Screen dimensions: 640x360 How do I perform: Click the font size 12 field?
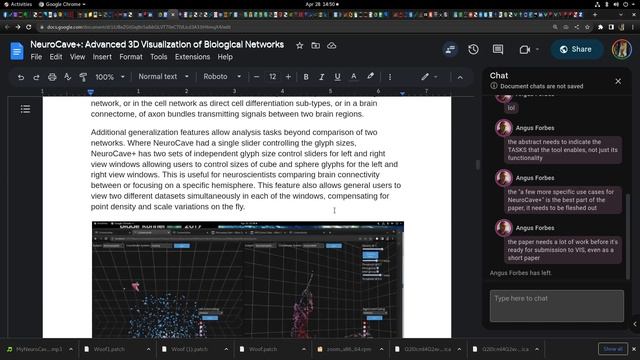(272, 77)
